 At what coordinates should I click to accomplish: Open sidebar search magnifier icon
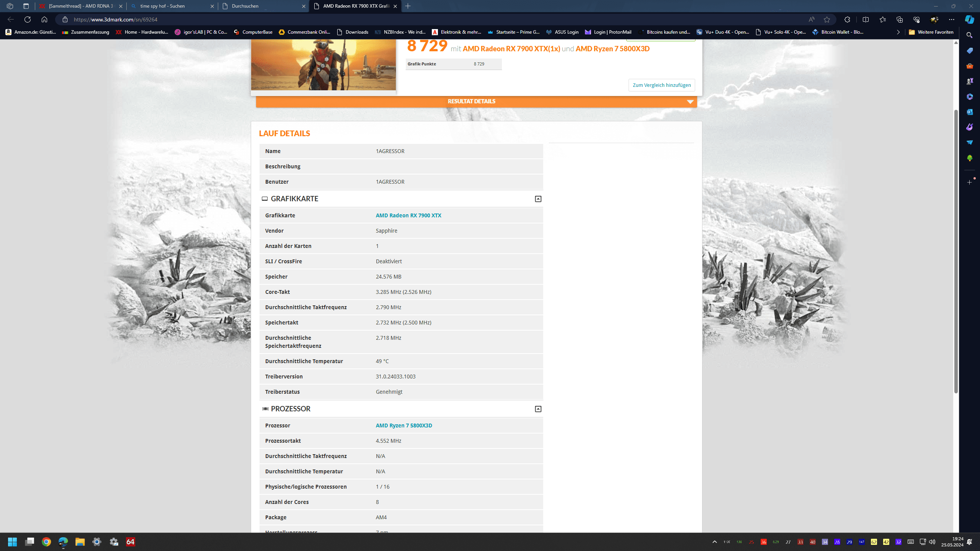tap(969, 35)
